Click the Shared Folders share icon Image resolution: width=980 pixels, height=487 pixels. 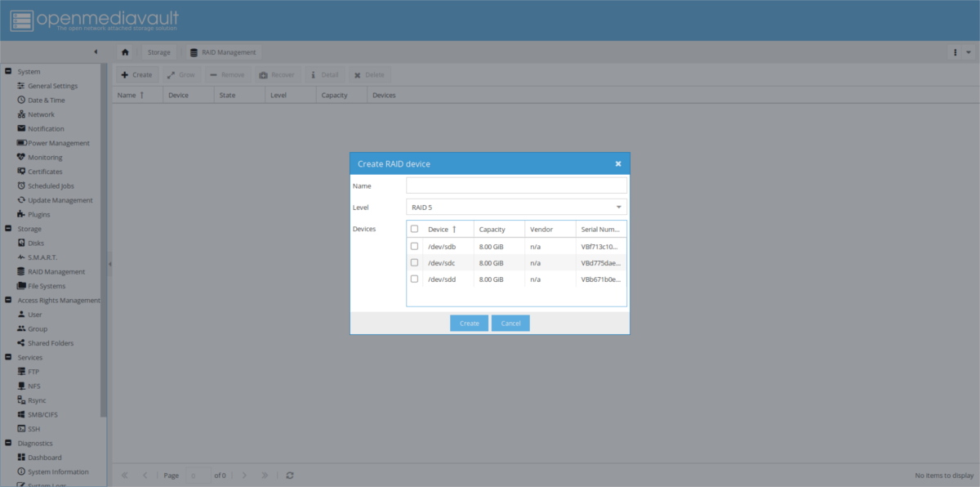coord(21,343)
